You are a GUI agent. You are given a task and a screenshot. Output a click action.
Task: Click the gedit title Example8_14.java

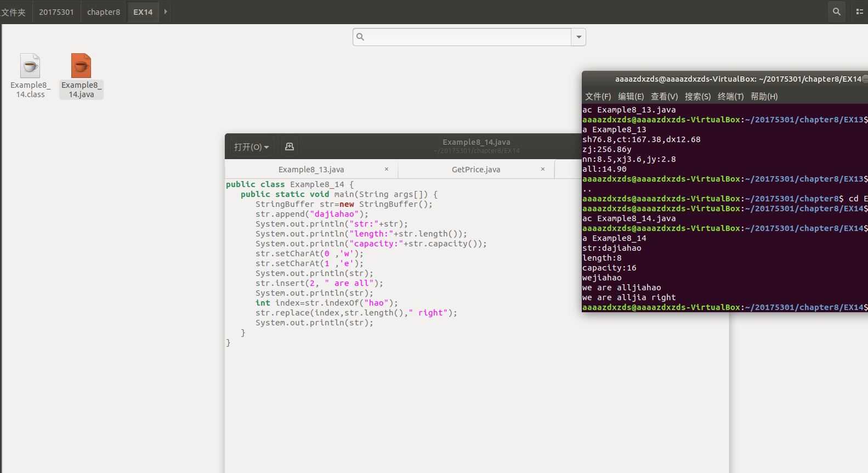pyautogui.click(x=476, y=142)
